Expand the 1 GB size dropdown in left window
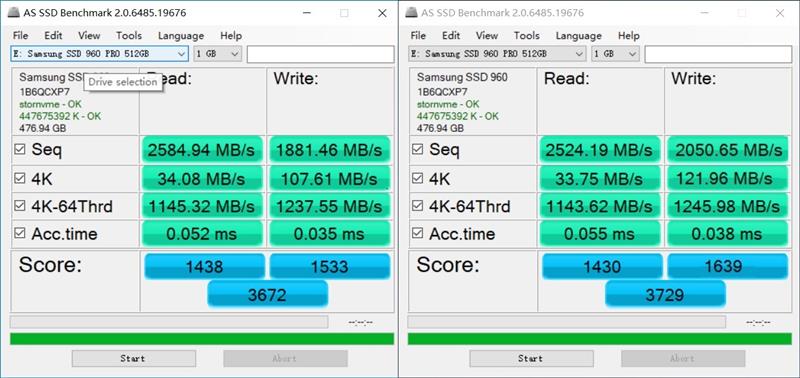The width and height of the screenshot is (800, 378). tap(217, 54)
